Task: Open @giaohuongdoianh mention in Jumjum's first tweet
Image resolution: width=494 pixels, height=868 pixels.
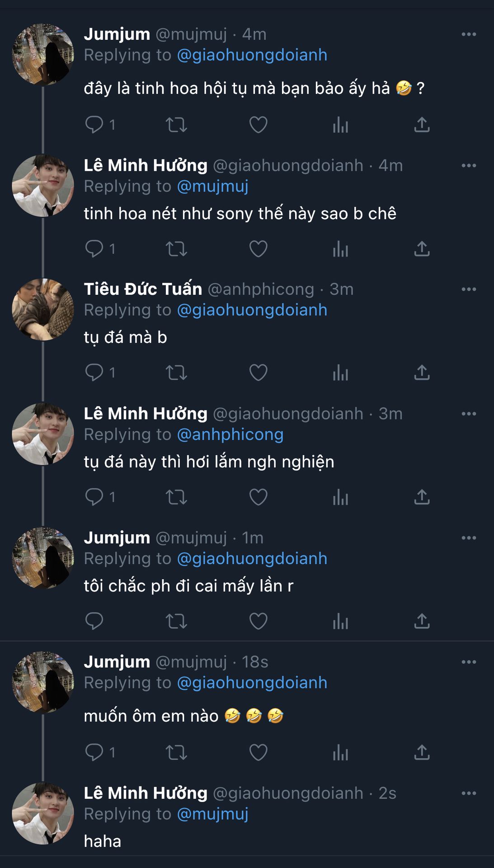Action: coord(252,55)
